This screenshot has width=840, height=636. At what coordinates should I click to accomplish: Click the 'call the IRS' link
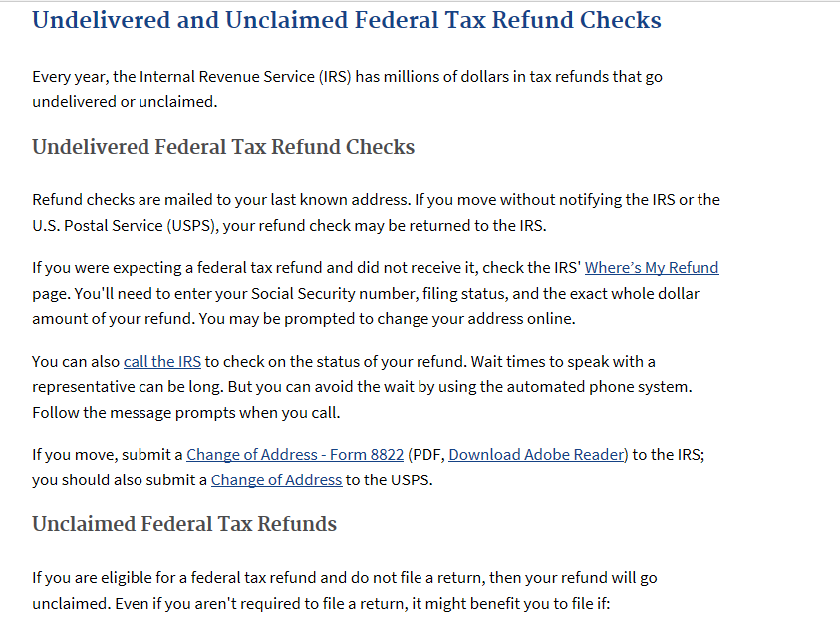pyautogui.click(x=162, y=361)
